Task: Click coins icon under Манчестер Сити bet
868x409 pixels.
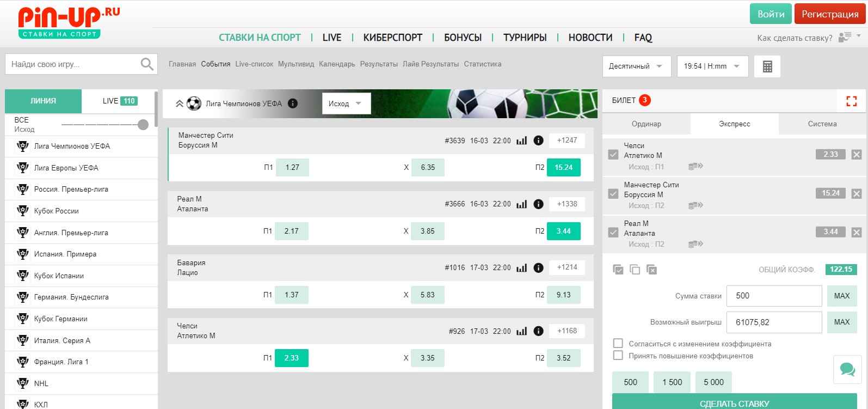Action: click(x=695, y=205)
